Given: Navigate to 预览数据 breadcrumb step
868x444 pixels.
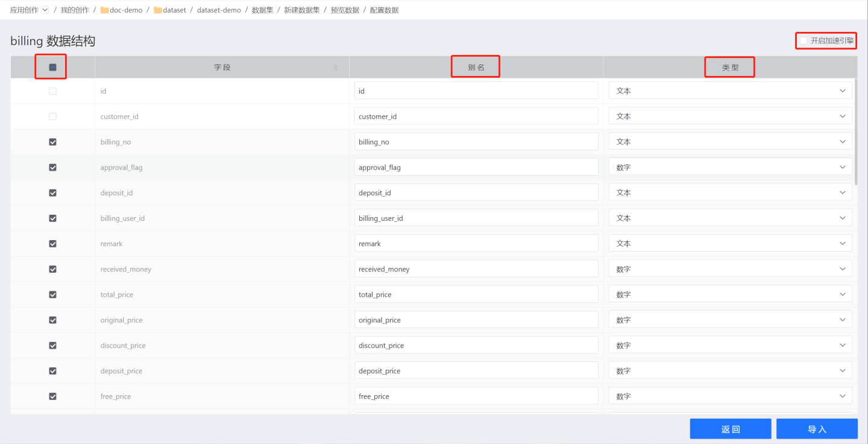Looking at the screenshot, I should pos(345,10).
